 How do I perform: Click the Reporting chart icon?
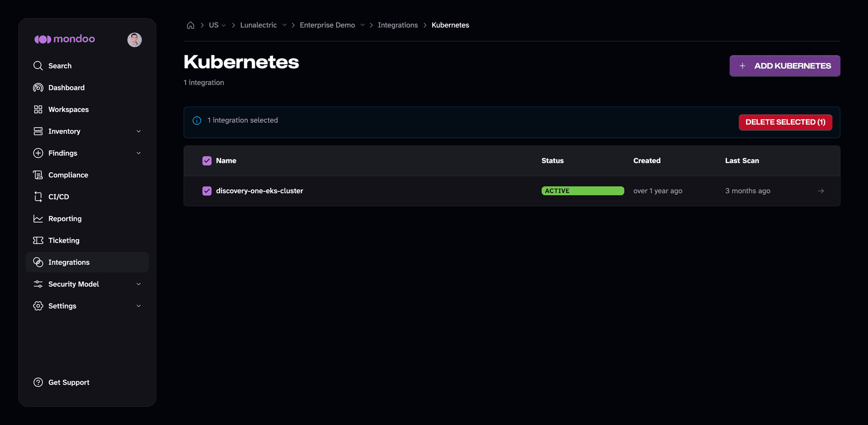click(x=38, y=218)
